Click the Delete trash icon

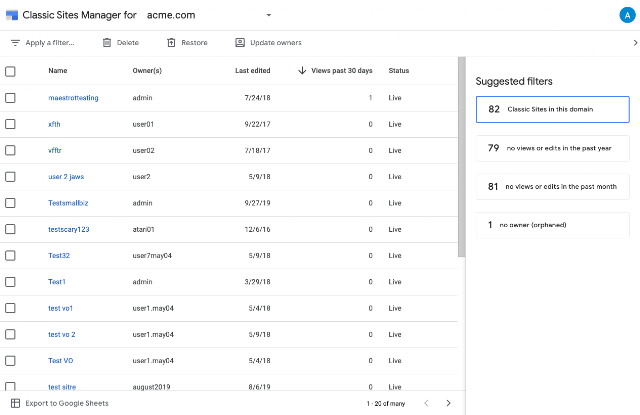coord(107,42)
